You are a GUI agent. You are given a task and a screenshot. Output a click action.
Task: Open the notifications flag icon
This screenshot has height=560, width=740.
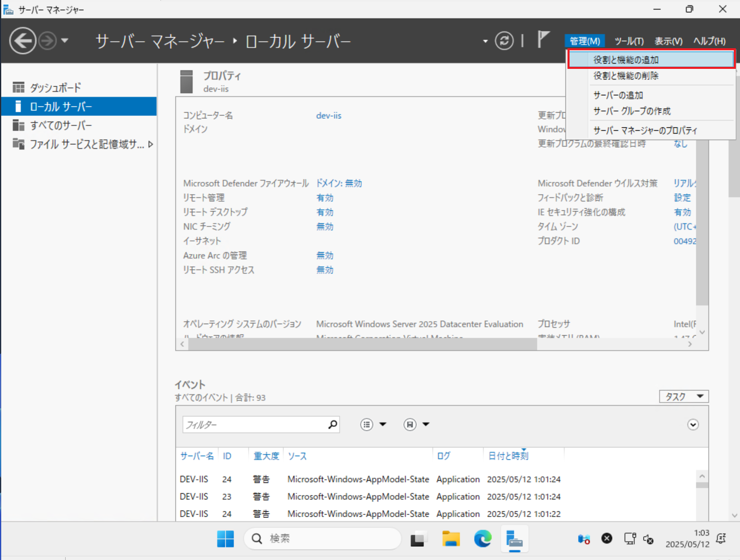tap(543, 40)
